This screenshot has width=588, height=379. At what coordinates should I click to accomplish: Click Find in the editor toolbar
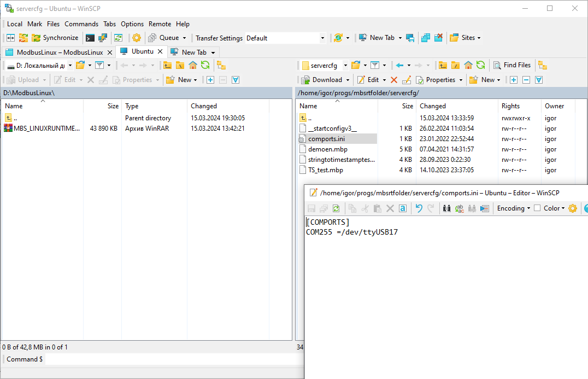(446, 208)
